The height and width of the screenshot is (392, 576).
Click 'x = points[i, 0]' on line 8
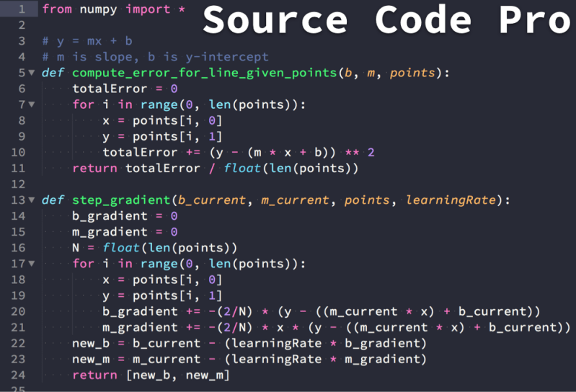pos(162,120)
